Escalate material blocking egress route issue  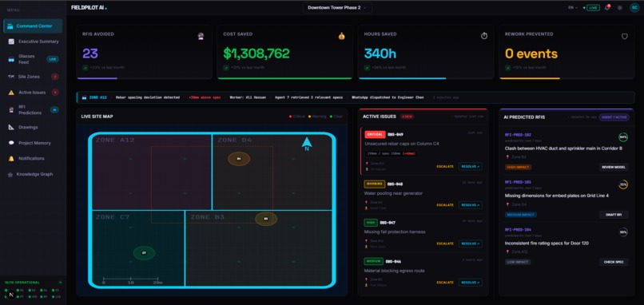445,283
